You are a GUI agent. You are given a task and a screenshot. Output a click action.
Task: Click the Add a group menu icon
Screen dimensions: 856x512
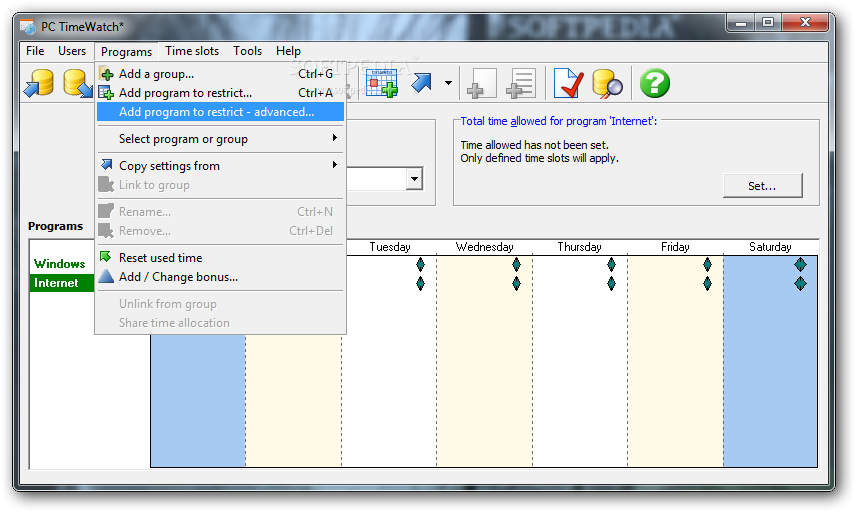pos(106,74)
